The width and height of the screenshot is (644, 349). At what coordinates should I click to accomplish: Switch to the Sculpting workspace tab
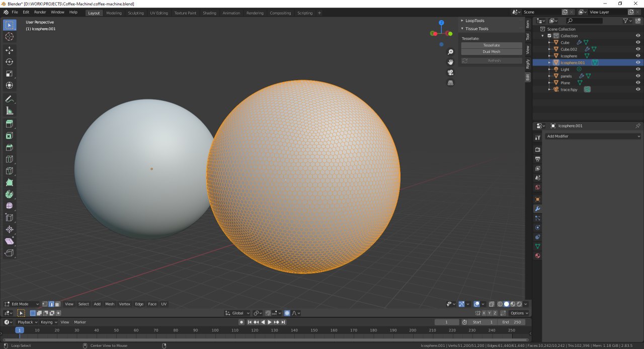(x=135, y=13)
